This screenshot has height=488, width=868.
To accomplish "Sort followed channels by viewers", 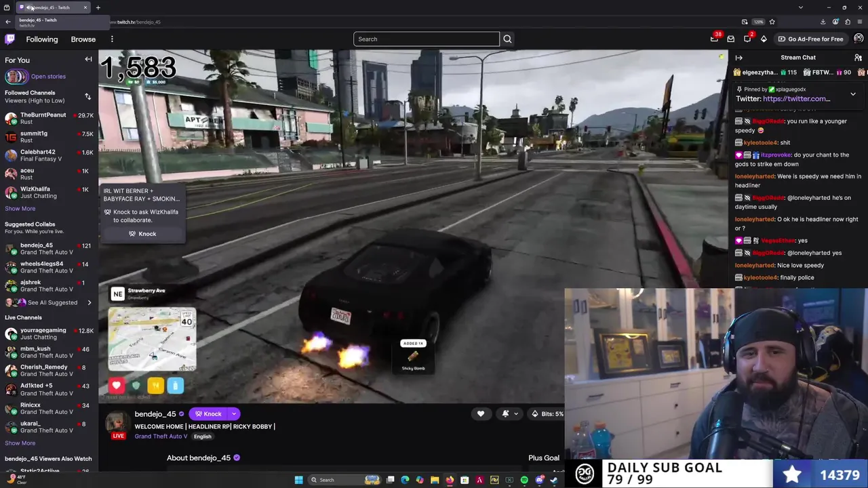I will point(87,96).
